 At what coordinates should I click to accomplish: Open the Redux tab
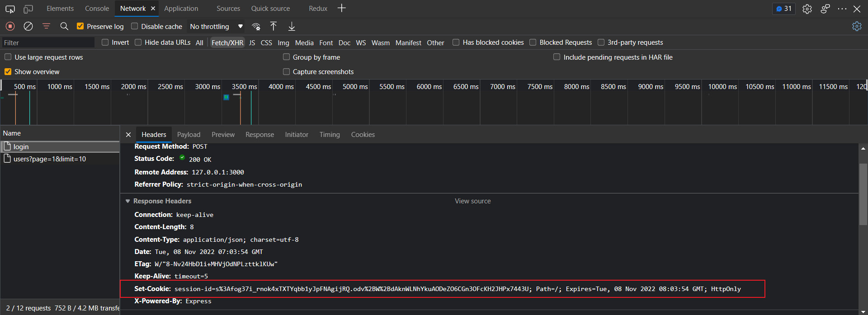click(318, 9)
